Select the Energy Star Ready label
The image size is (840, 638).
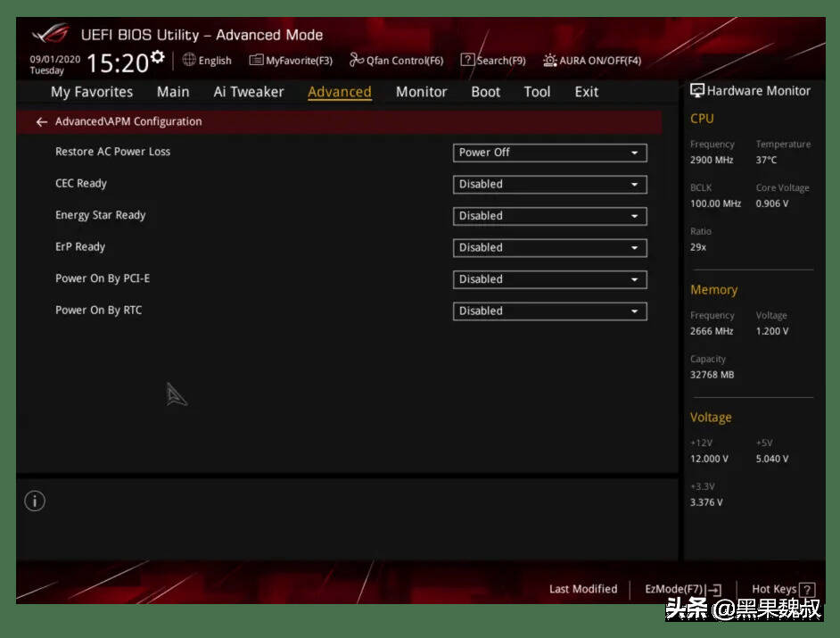pos(100,215)
